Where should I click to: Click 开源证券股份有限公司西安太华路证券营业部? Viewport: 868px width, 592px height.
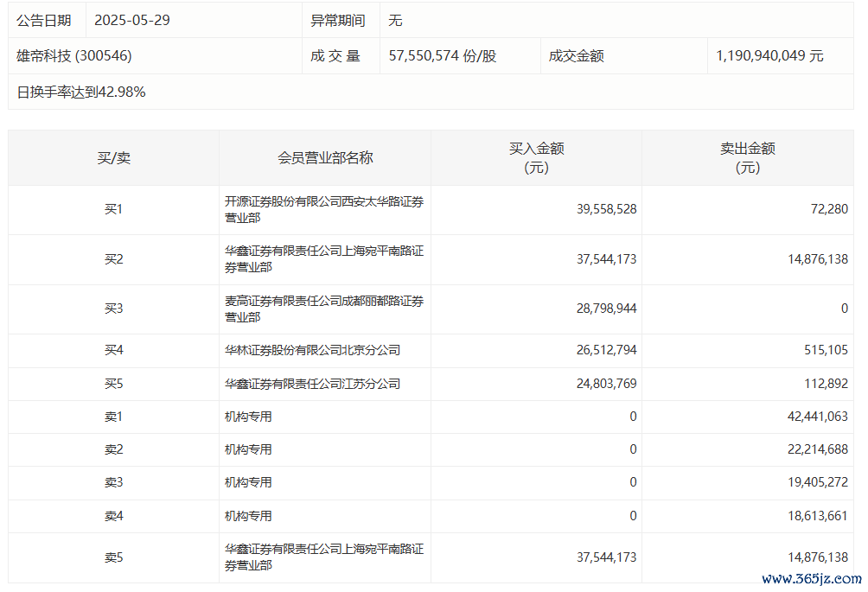324,210
